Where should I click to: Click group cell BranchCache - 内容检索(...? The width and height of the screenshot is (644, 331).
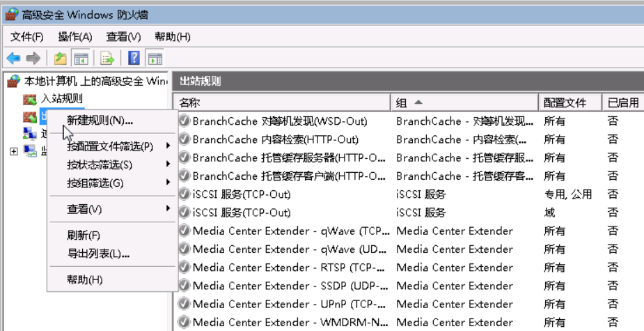462,139
